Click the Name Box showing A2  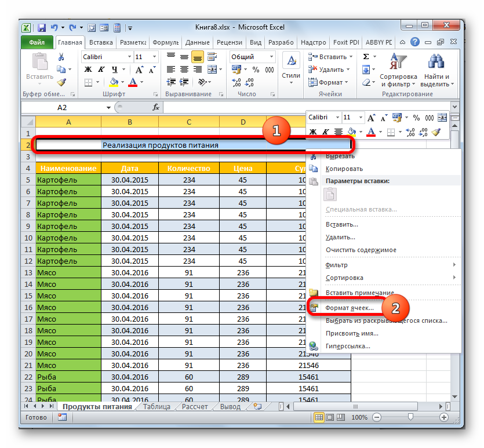click(x=62, y=107)
